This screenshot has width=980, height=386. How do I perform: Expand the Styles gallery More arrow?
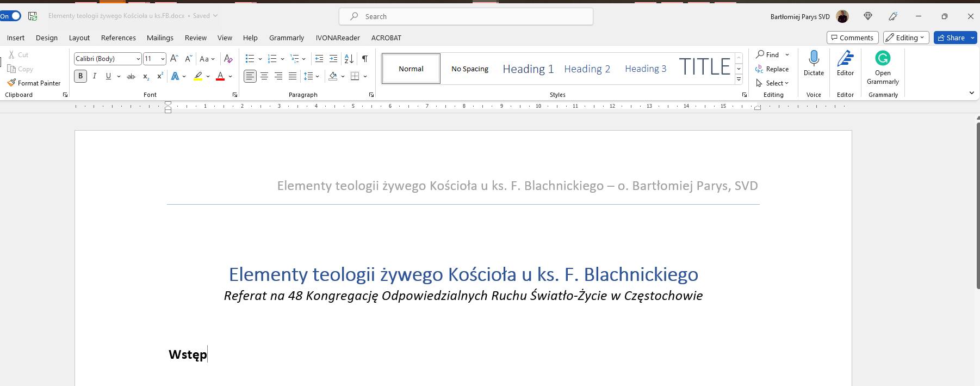pos(739,79)
